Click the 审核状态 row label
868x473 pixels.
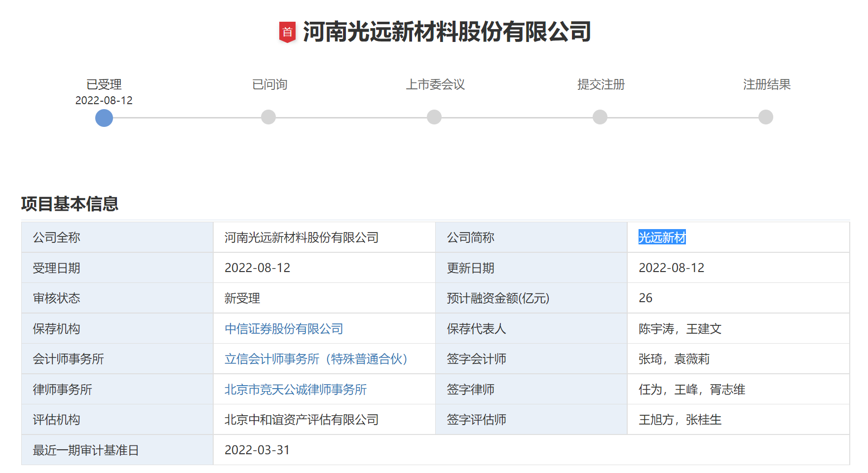(56, 298)
